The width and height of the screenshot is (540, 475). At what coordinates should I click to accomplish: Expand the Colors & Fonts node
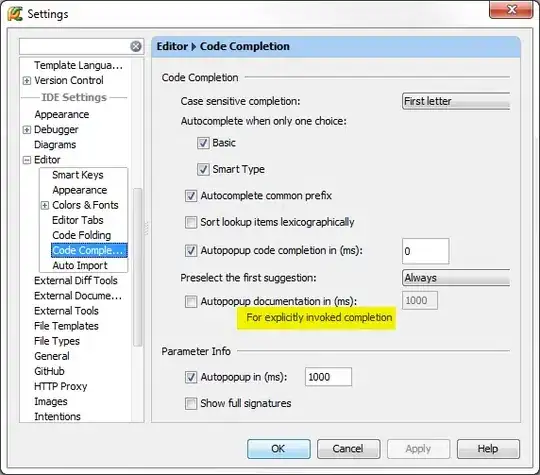(x=45, y=206)
